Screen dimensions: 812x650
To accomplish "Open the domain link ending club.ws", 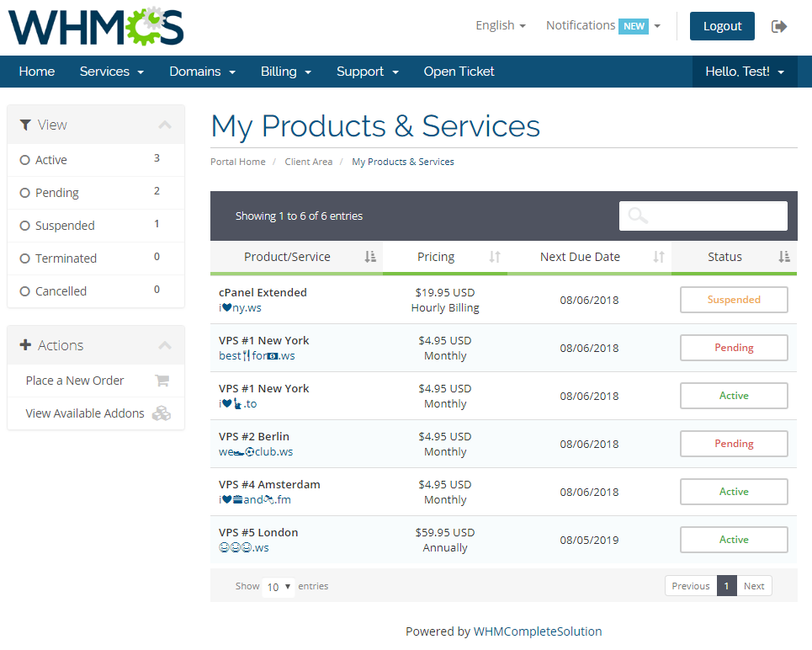I will [x=256, y=452].
